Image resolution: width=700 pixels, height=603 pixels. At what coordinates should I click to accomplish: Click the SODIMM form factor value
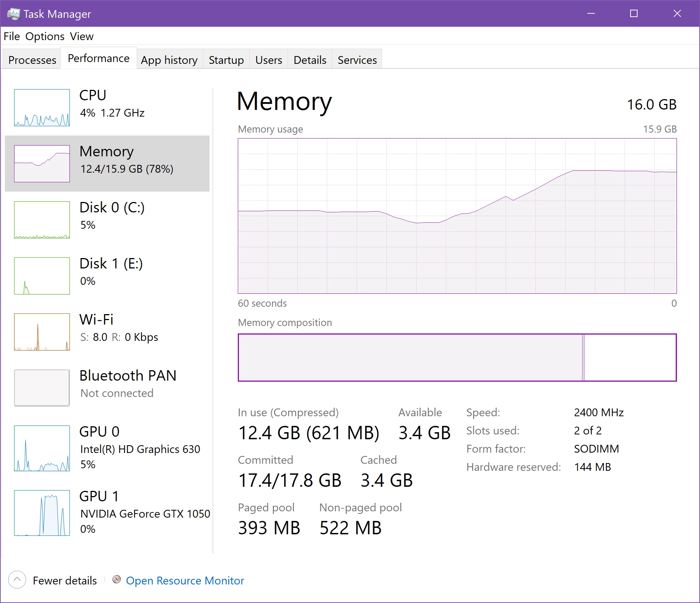pos(596,449)
